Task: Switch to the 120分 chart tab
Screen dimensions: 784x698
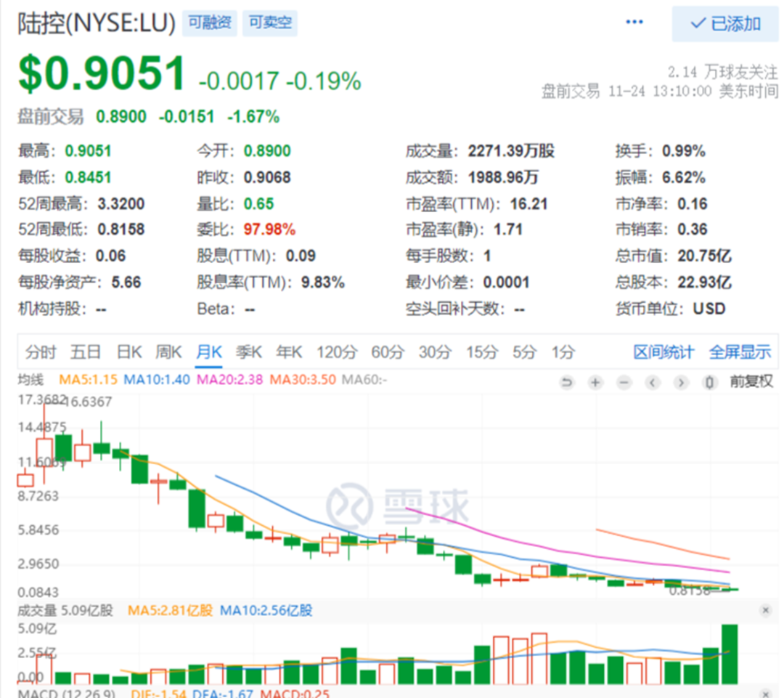Action: [337, 352]
